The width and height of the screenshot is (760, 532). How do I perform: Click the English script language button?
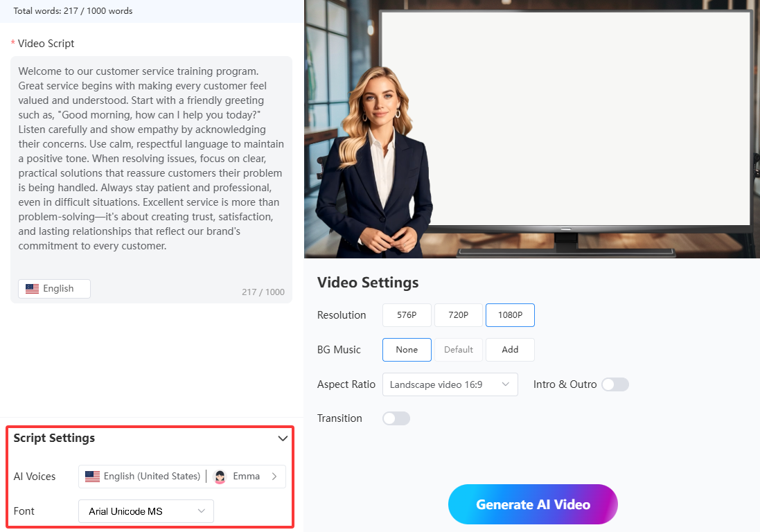point(55,289)
